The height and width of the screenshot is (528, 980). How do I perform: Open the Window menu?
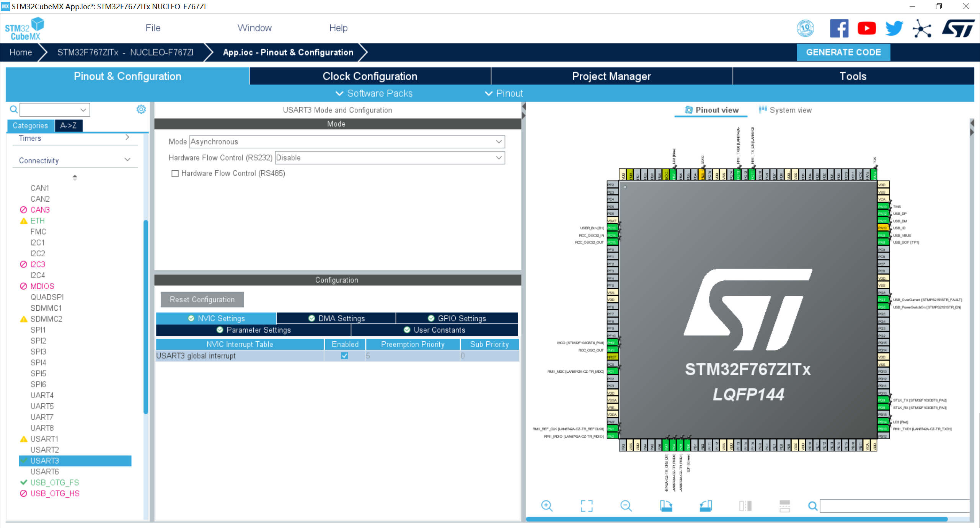tap(254, 28)
